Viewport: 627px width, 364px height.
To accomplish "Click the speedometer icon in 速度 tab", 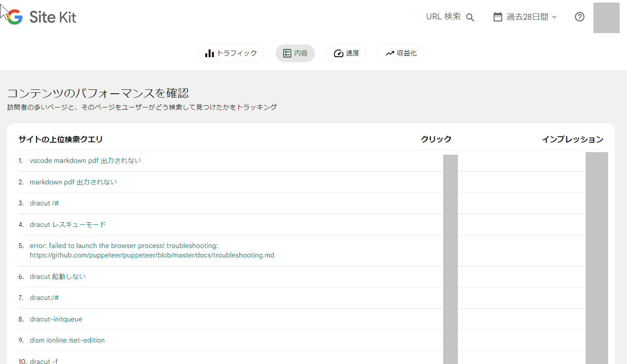I will coord(339,53).
